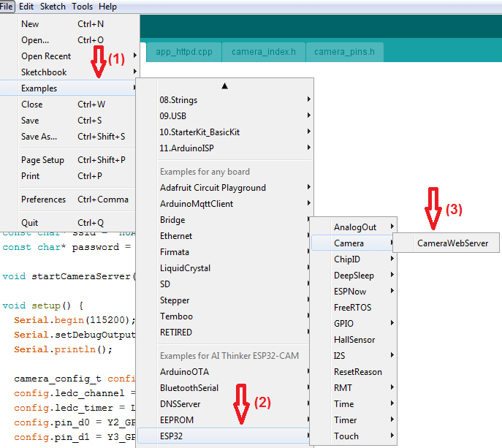
Task: Open the ArduinoOTA examples entry
Action: 224,372
